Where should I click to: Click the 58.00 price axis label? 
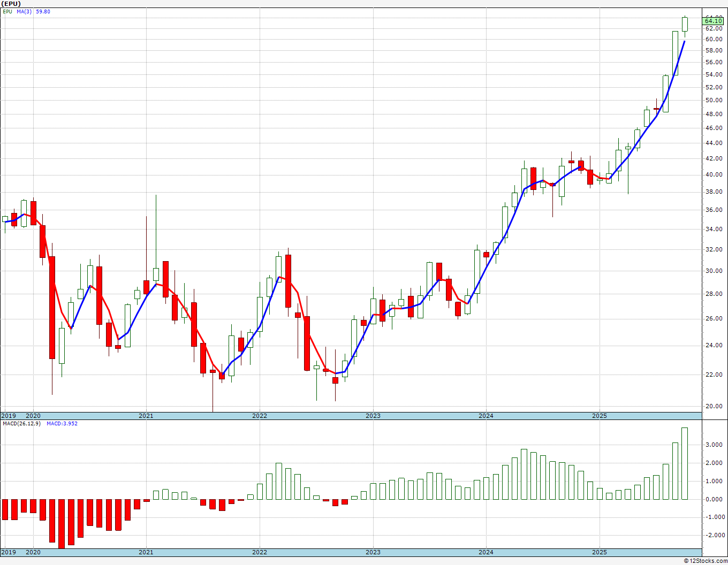point(714,51)
